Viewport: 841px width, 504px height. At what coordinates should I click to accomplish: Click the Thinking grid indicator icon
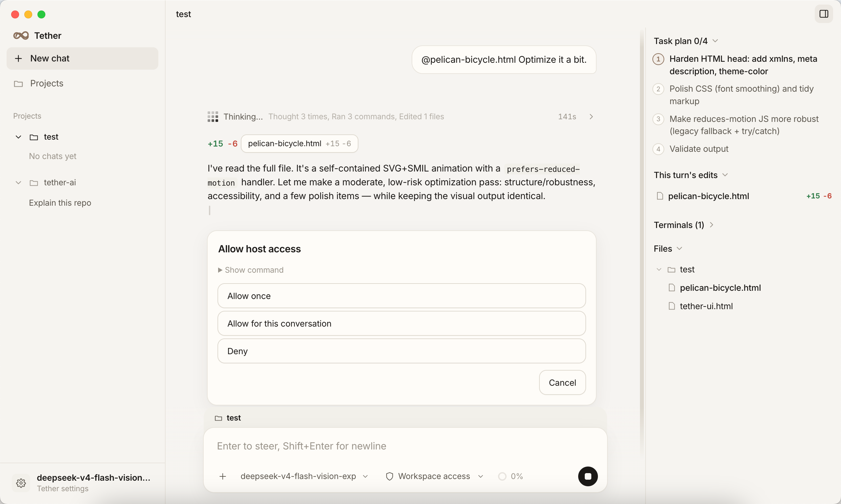click(x=213, y=117)
